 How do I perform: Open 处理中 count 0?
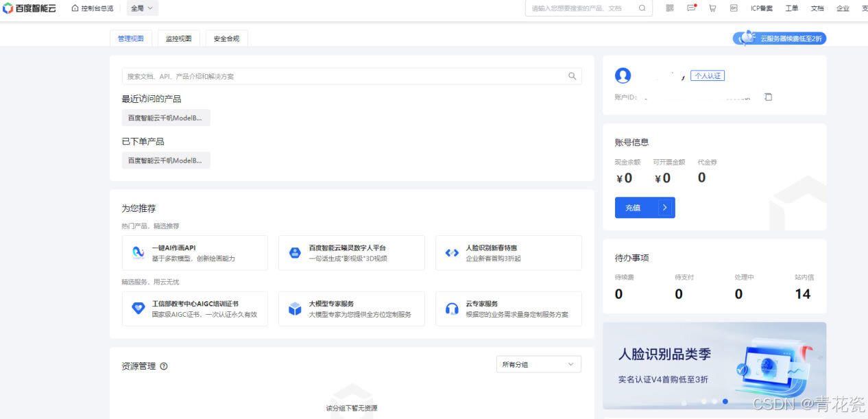tap(738, 294)
